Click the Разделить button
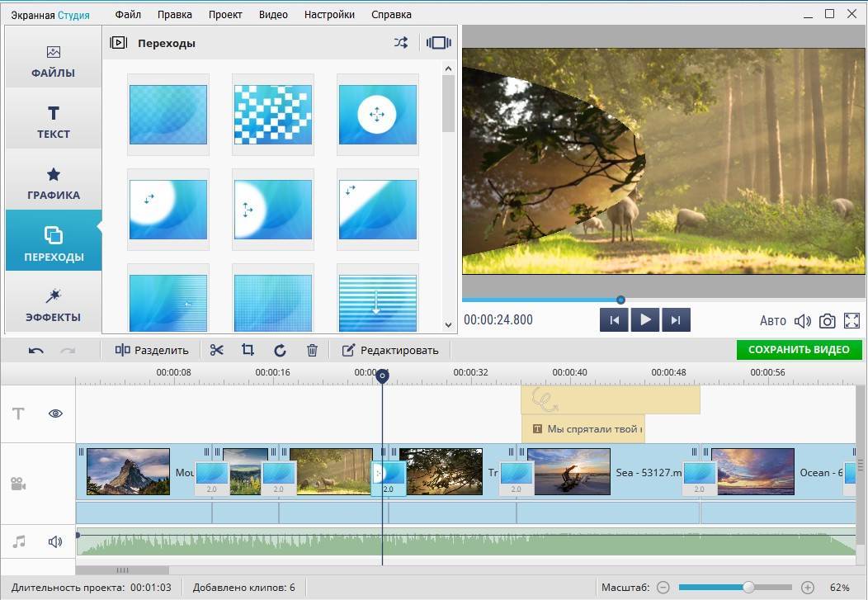Image resolution: width=868 pixels, height=600 pixels. point(152,350)
